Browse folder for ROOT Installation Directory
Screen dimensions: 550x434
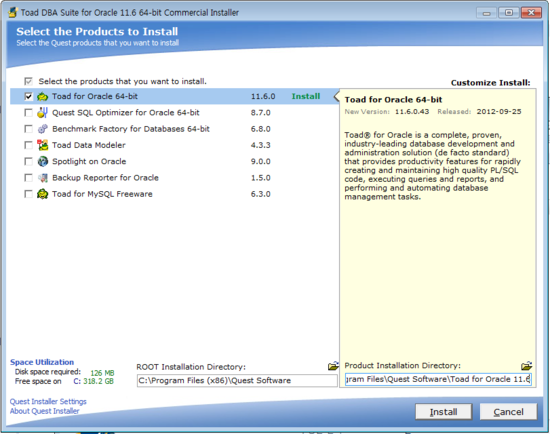(x=333, y=366)
